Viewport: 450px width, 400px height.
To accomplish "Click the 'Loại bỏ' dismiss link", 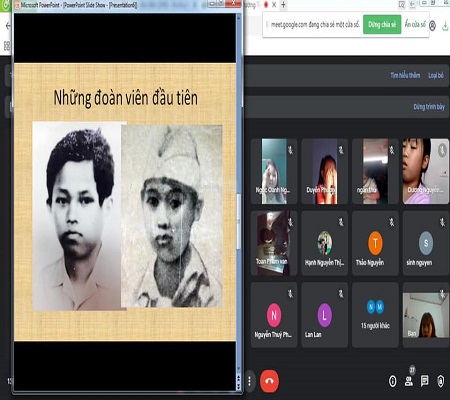I will click(436, 75).
